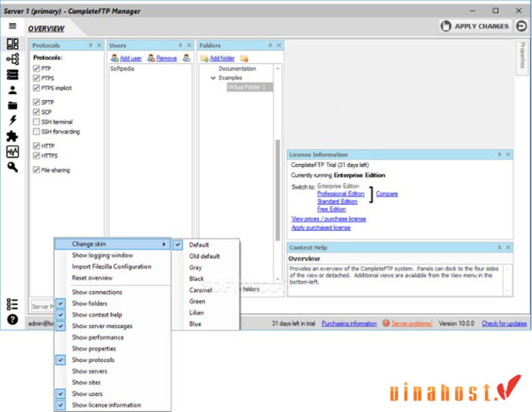The height and width of the screenshot is (412, 532).
Task: Choose Show performance in context menu
Action: [x=98, y=337]
